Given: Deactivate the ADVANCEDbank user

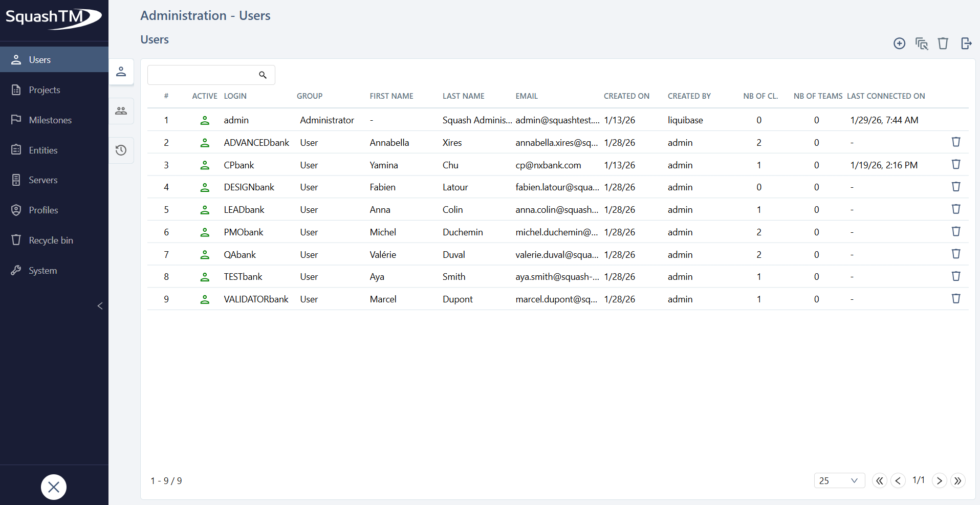Looking at the screenshot, I should (x=205, y=143).
